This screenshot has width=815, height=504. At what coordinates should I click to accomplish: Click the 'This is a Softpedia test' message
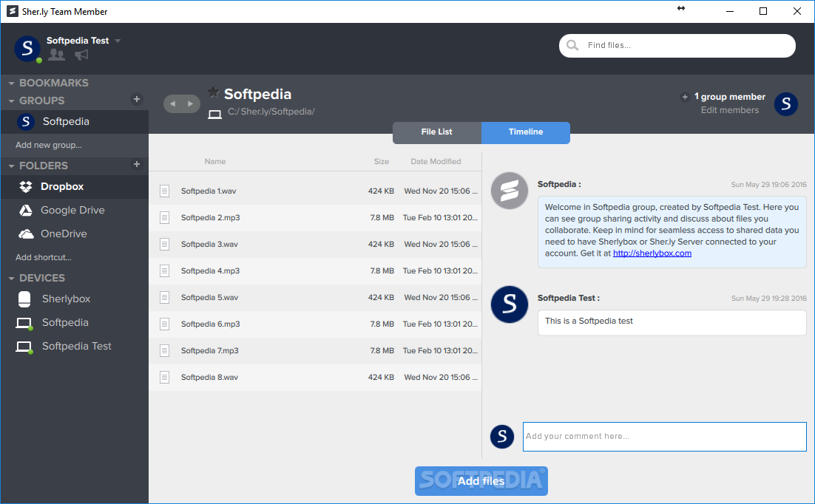pyautogui.click(x=672, y=323)
